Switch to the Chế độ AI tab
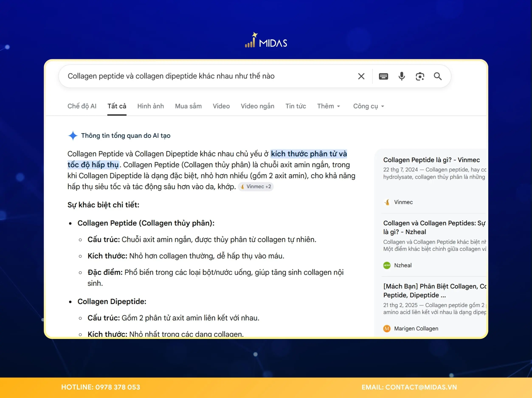 click(x=82, y=106)
